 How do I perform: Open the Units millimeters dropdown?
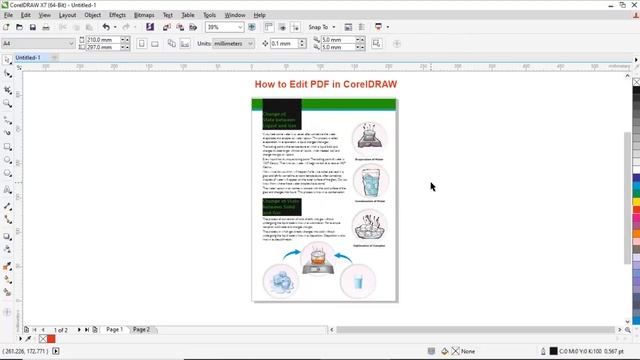pos(250,44)
